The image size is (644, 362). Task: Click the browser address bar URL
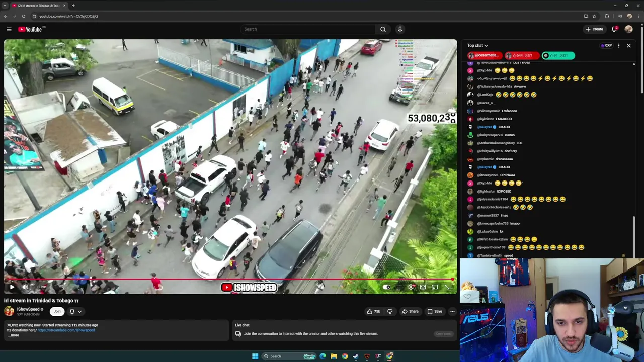[x=68, y=16]
